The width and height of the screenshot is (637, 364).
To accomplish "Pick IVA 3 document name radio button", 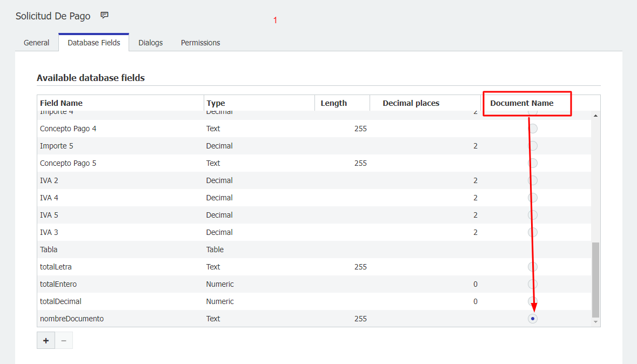I will pos(533,232).
